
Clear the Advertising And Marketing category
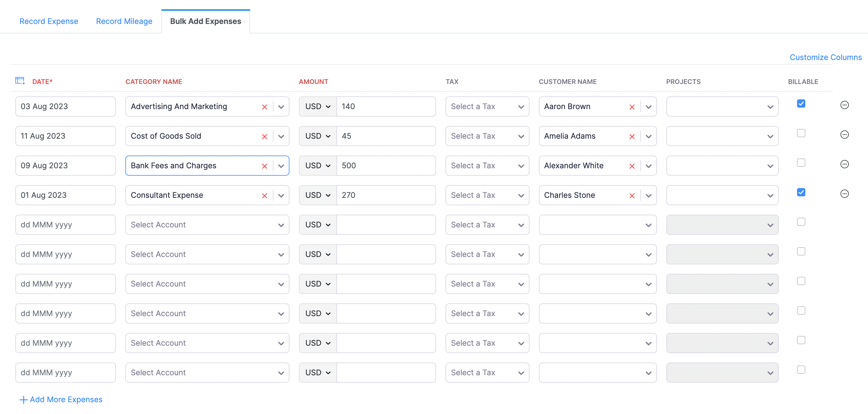tap(265, 106)
